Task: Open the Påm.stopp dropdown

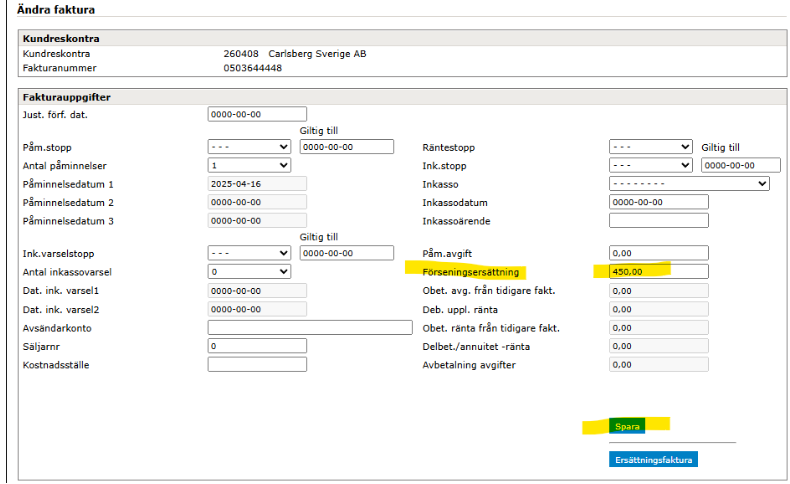Action: pyautogui.click(x=249, y=147)
